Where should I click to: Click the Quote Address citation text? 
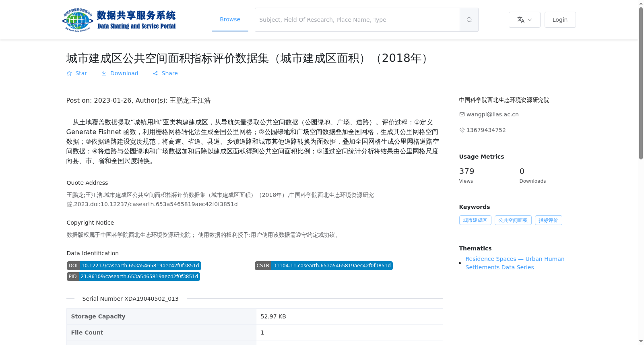[x=220, y=200]
